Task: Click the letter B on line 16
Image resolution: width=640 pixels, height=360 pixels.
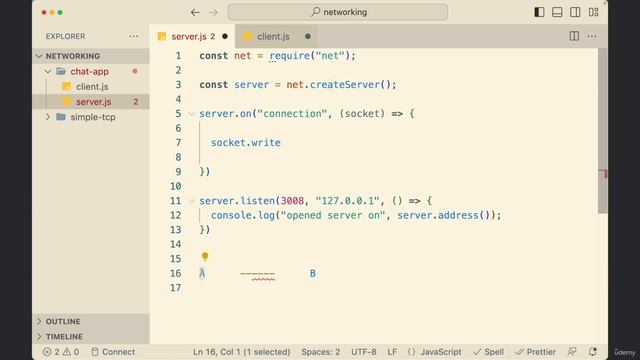Action: pos(313,273)
